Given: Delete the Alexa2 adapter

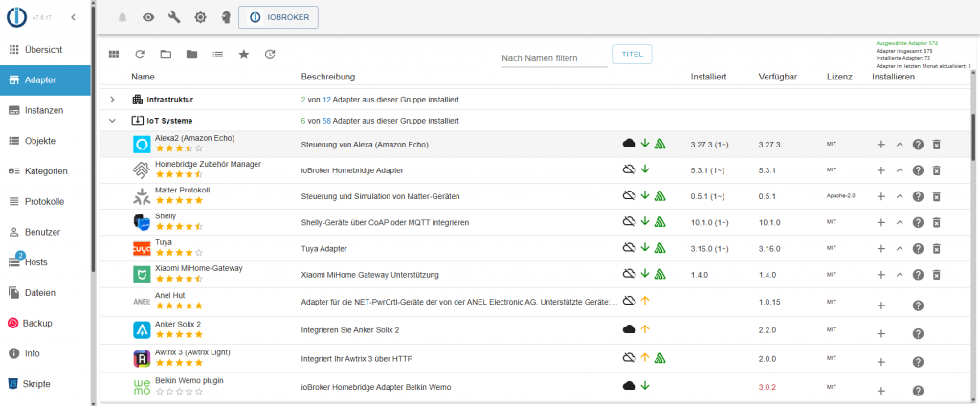Looking at the screenshot, I should [x=936, y=145].
